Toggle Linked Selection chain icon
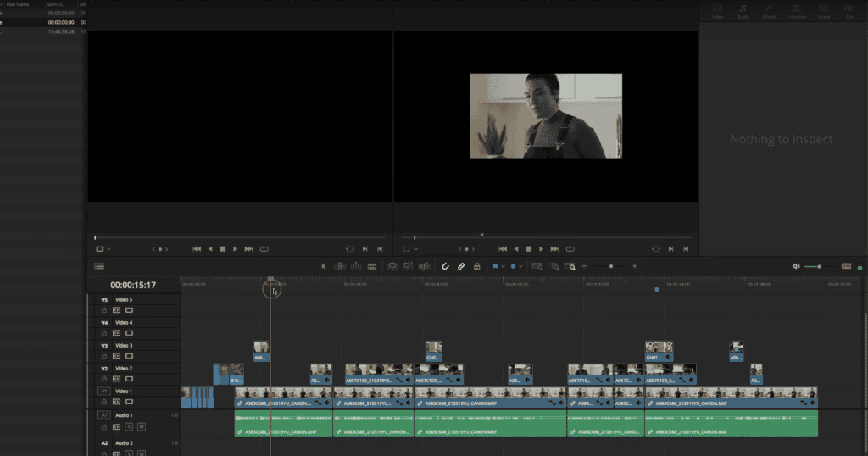Image resolution: width=868 pixels, height=456 pixels. pyautogui.click(x=461, y=266)
